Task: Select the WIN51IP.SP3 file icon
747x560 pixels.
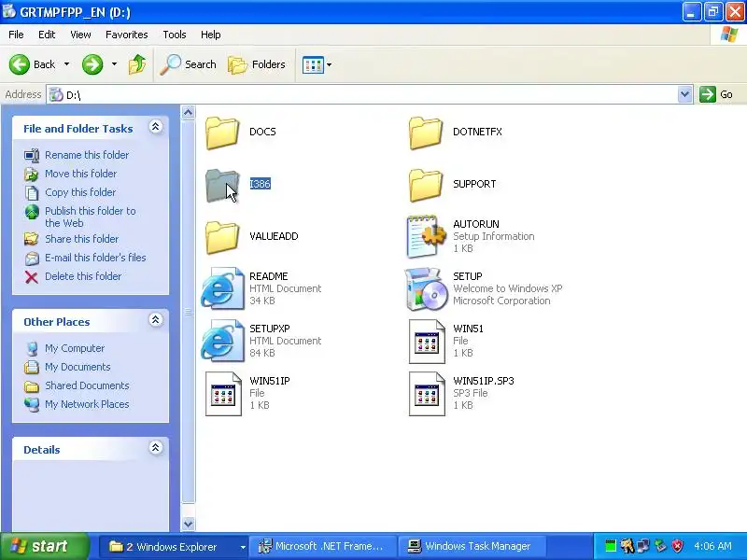Action: [427, 394]
